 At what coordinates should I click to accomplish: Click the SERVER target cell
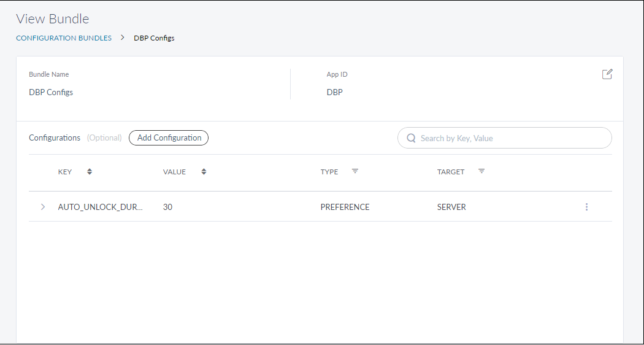pyautogui.click(x=451, y=207)
